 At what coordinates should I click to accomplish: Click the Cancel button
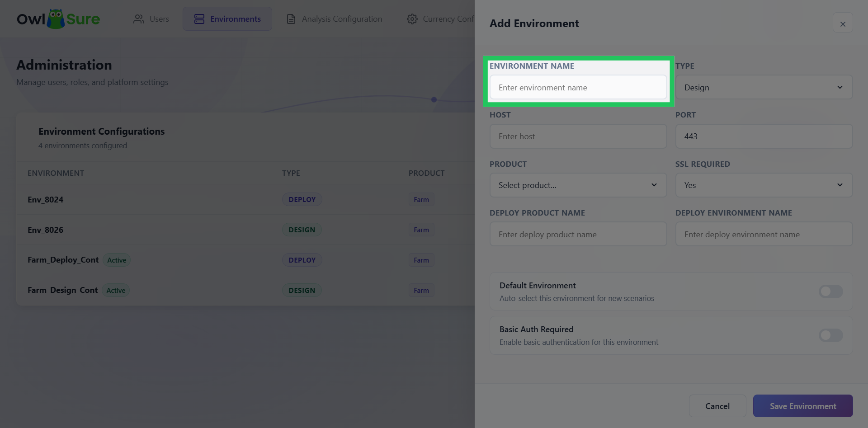(717, 406)
